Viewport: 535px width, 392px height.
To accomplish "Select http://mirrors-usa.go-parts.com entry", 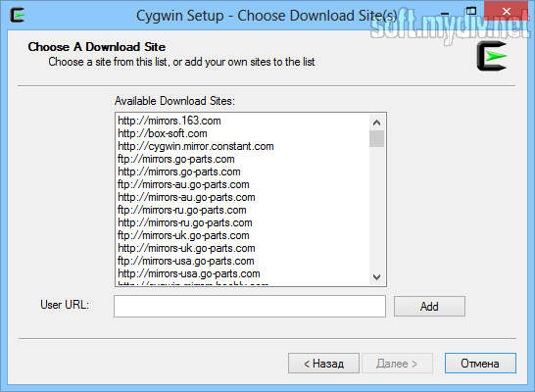I will 189,273.
